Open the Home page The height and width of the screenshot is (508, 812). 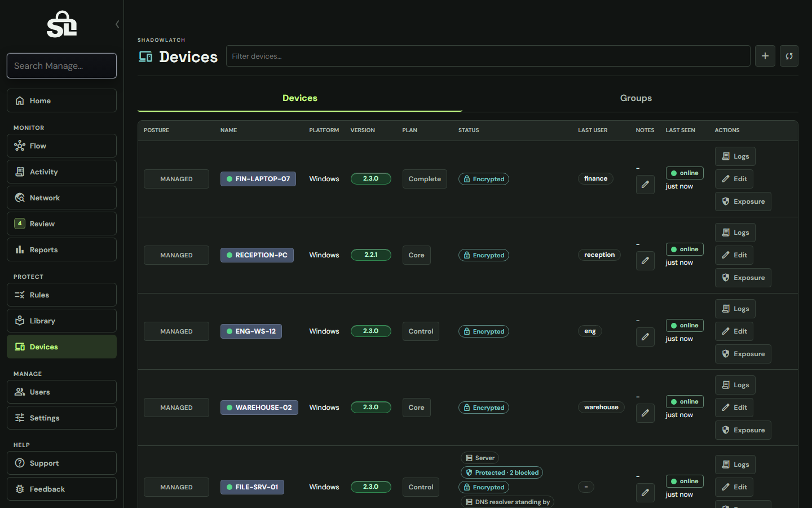click(61, 100)
